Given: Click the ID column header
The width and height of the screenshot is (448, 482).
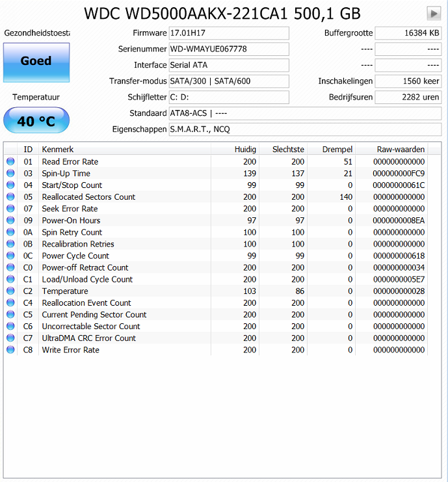Looking at the screenshot, I should [x=28, y=150].
